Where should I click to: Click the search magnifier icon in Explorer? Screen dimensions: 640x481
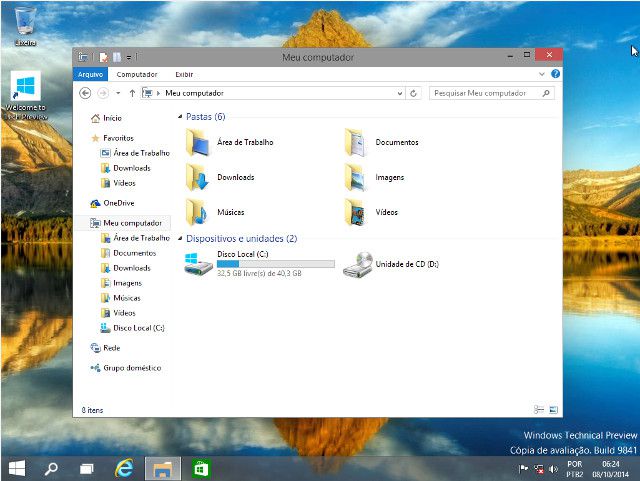546,93
